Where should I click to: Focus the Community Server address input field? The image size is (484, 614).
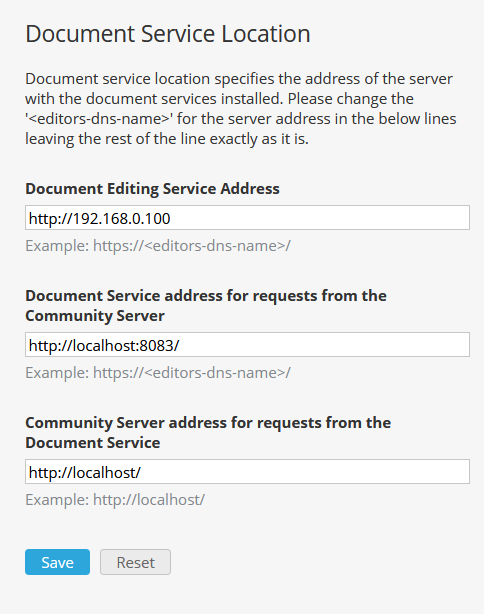247,471
